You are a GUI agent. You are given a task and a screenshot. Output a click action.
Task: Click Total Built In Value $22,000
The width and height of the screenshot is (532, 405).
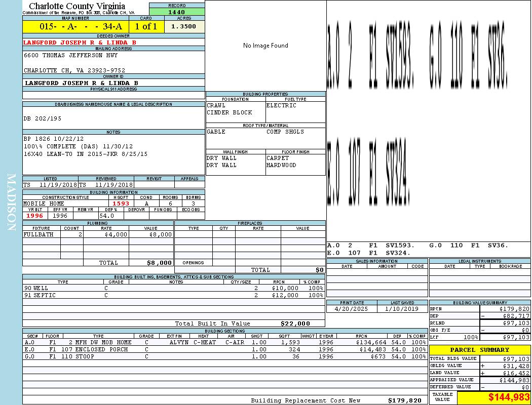295,323
